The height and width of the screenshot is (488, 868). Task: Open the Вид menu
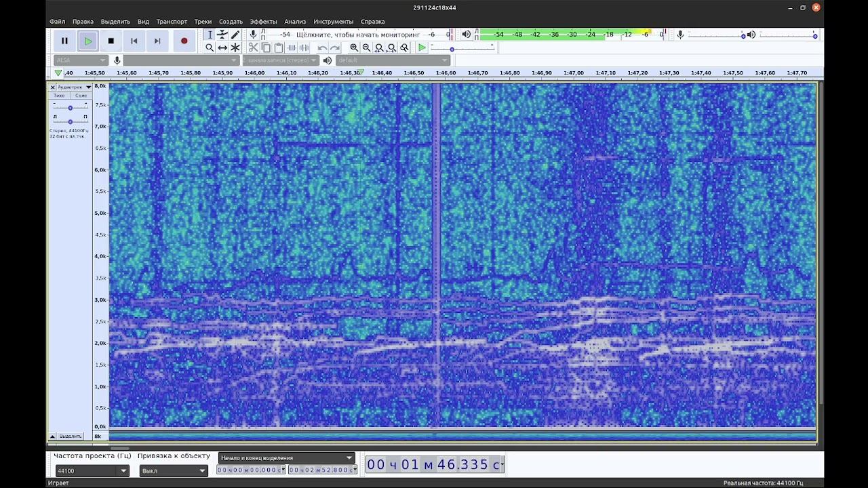[x=143, y=22]
